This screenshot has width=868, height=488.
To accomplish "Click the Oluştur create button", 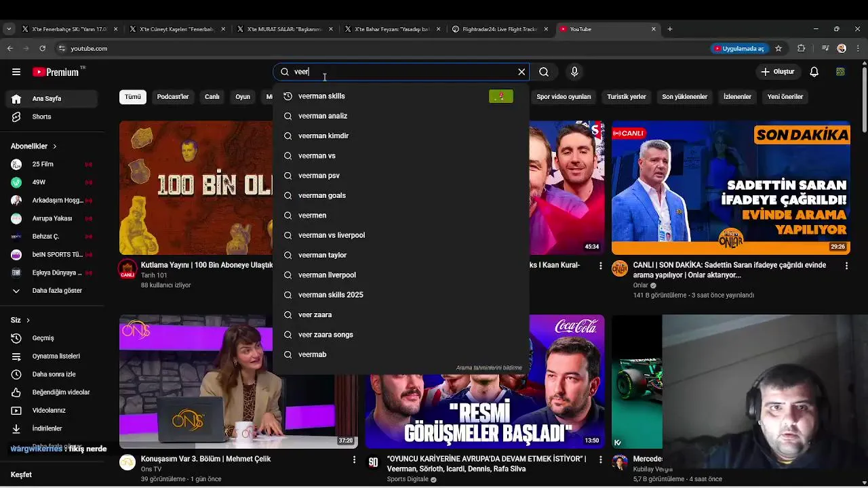I will [x=777, y=72].
